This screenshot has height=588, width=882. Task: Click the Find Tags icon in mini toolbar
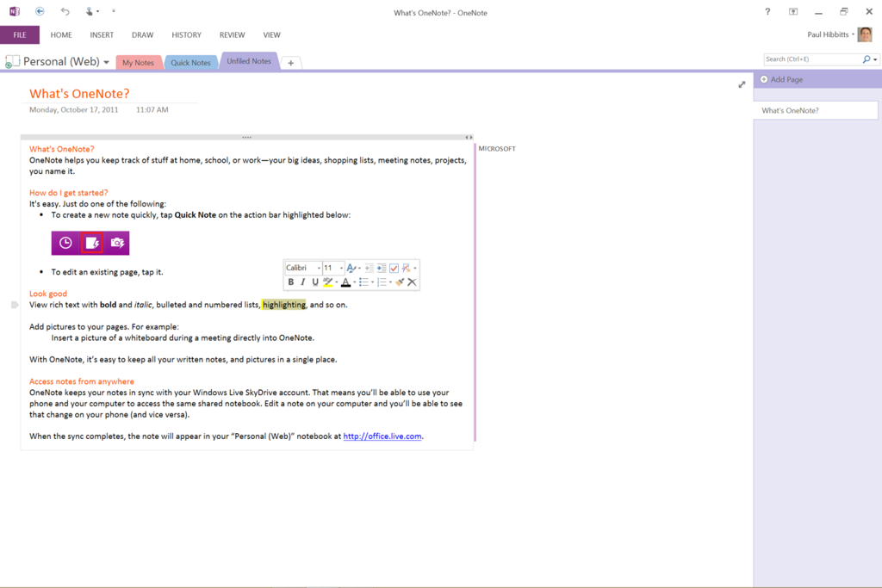(407, 268)
